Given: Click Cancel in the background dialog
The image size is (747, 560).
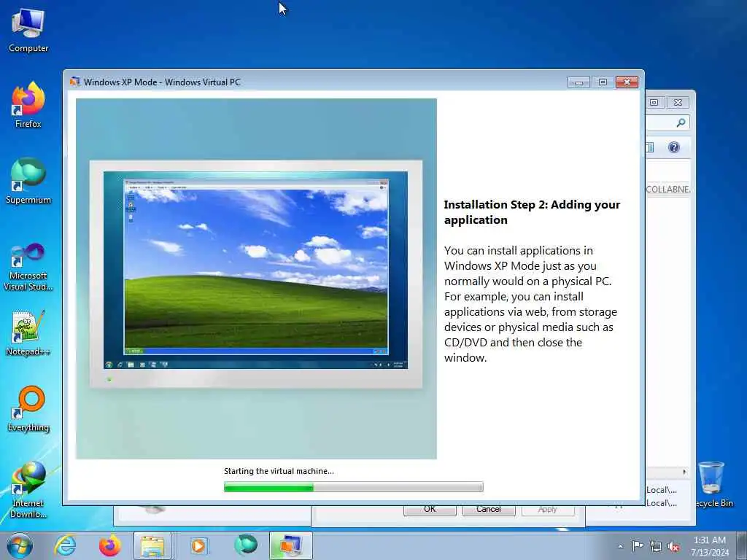Looking at the screenshot, I should point(488,510).
